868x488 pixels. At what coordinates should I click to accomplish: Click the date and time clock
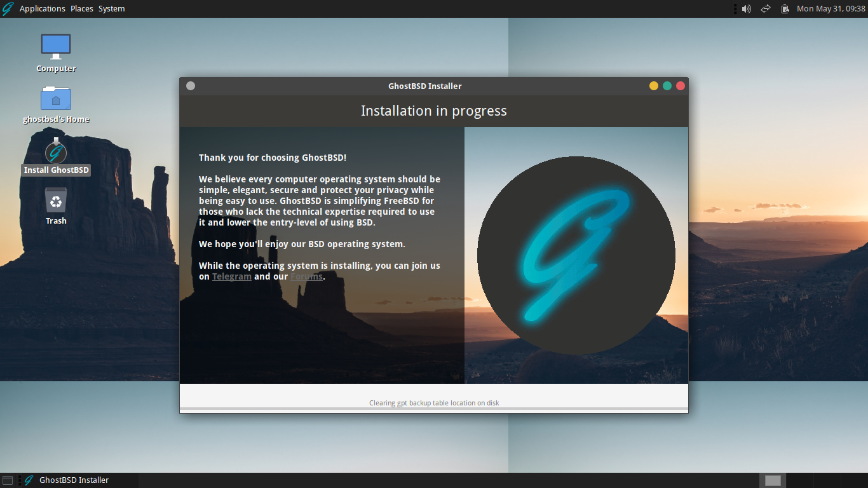pyautogui.click(x=831, y=9)
